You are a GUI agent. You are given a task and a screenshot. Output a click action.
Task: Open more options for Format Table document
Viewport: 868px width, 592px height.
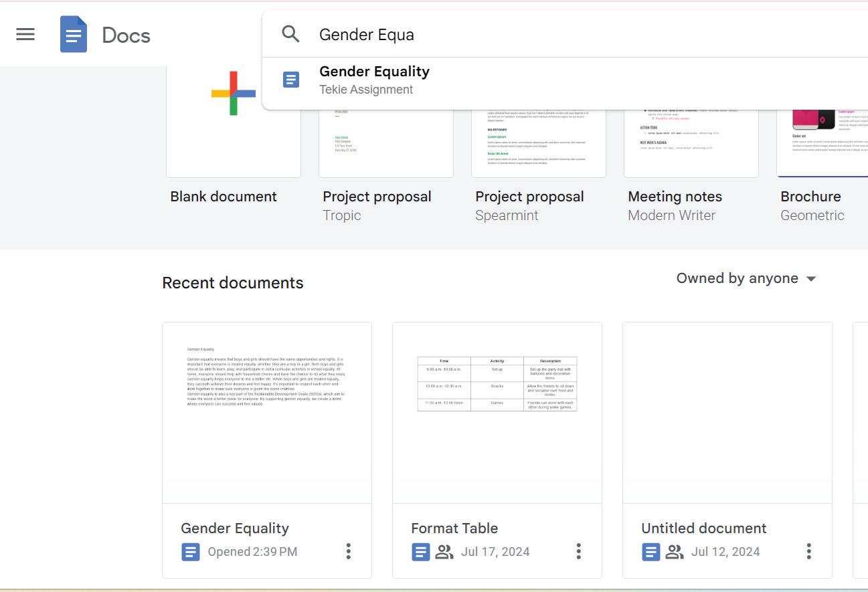point(578,551)
